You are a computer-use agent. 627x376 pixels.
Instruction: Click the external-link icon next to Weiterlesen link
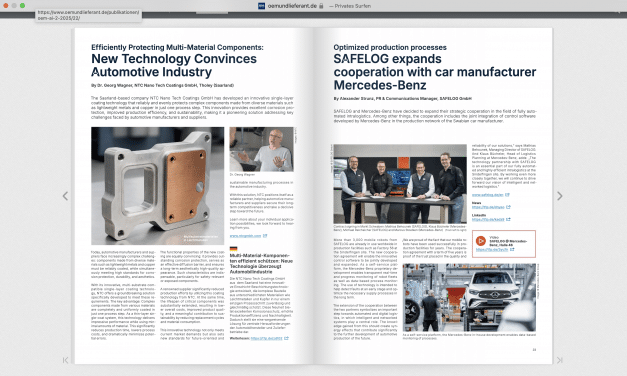tap(286, 338)
